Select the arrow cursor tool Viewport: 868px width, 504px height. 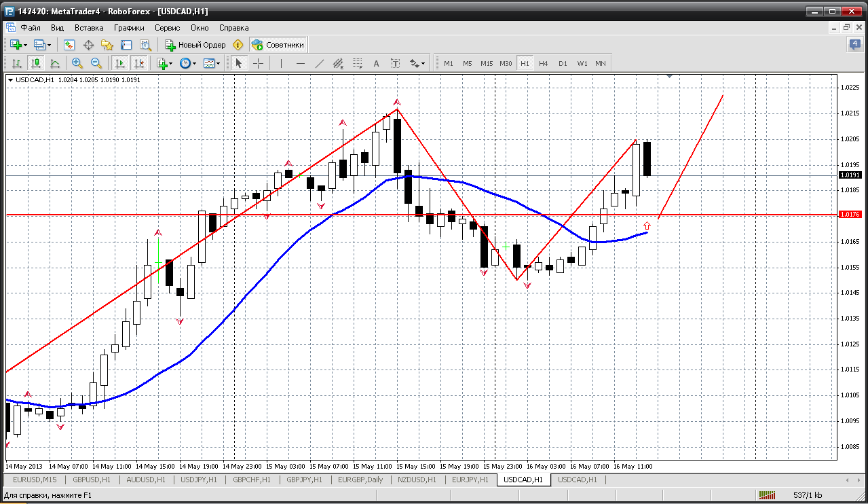(238, 63)
